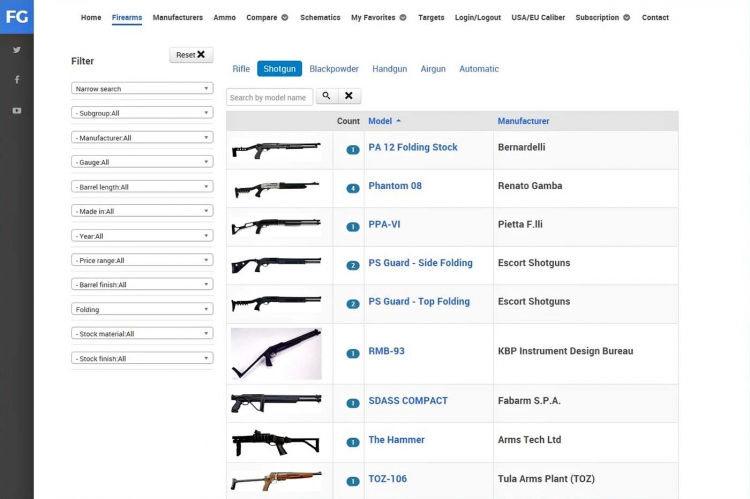Click the Search by model name field
Image resolution: width=750 pixels, height=499 pixels.
point(270,97)
